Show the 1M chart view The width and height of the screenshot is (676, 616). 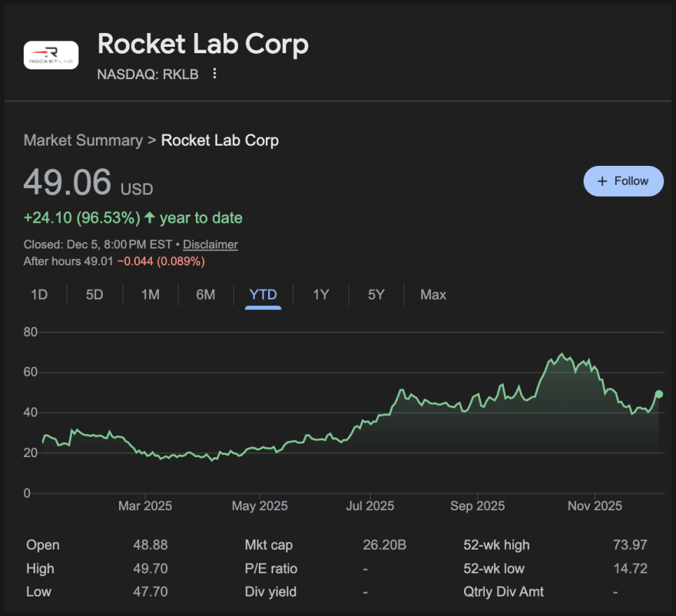150,295
